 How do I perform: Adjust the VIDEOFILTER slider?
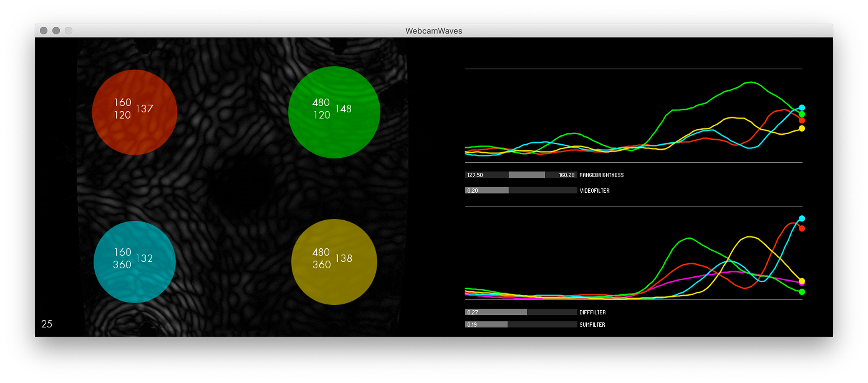pos(521,190)
